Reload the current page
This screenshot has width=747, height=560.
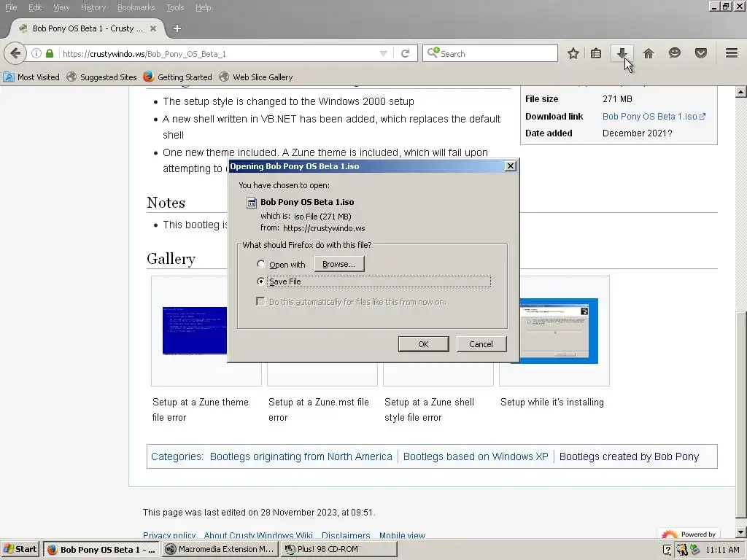click(x=406, y=53)
